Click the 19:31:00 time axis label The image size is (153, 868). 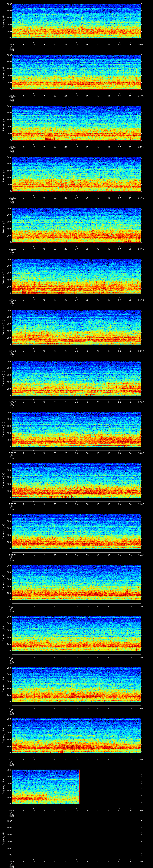pos(12,657)
